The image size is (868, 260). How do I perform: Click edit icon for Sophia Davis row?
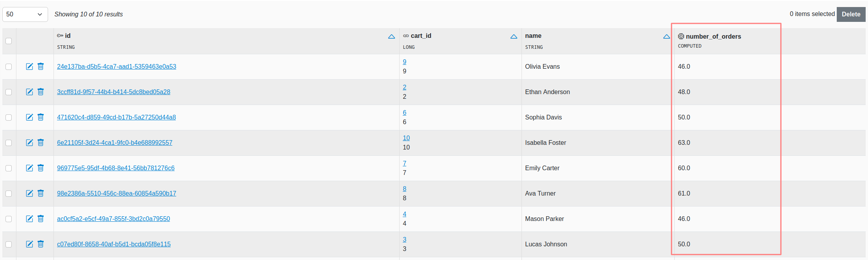29,117
